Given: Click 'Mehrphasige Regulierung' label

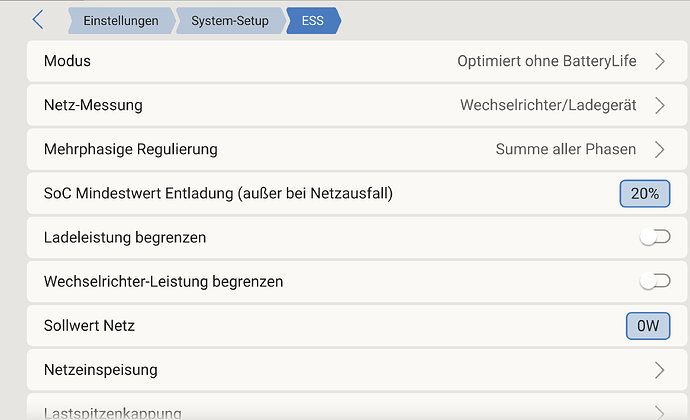Looking at the screenshot, I should tap(131, 149).
